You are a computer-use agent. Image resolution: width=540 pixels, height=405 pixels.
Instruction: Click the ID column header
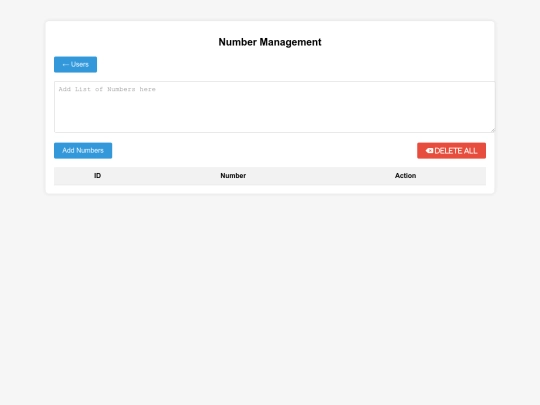(x=97, y=176)
